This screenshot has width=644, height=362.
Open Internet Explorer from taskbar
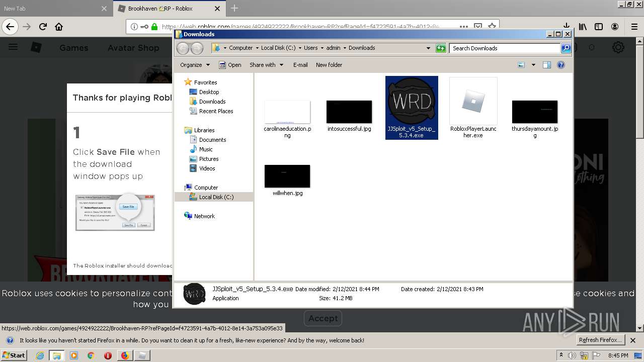coord(40,355)
